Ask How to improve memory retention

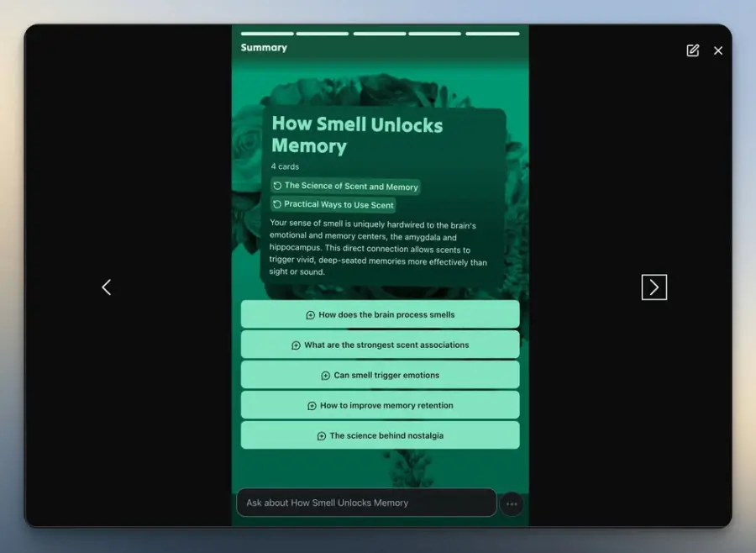click(x=380, y=405)
